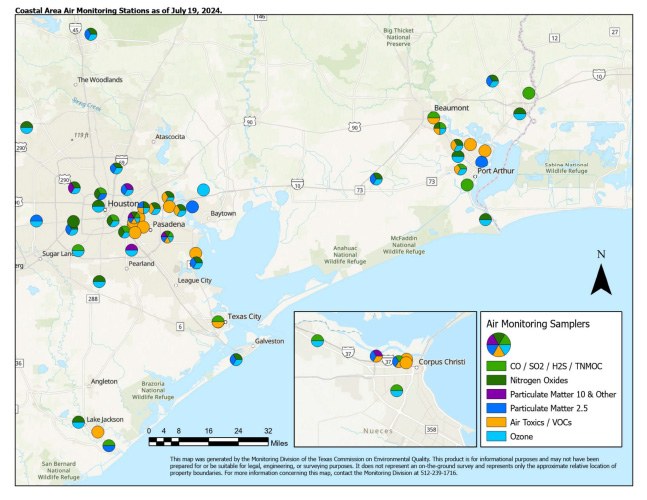Click the monitoring station marker at Texas City
Viewport: 647px width, 500px height.
218,321
